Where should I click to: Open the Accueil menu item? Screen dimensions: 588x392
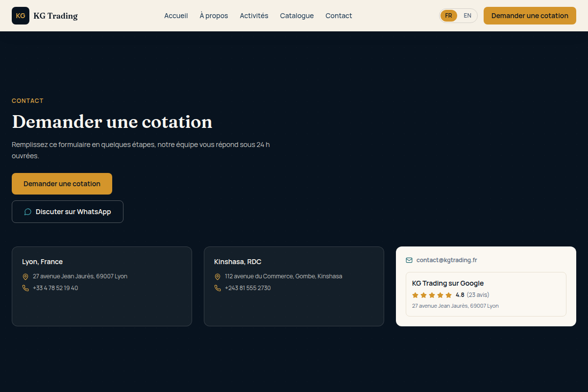click(x=176, y=16)
